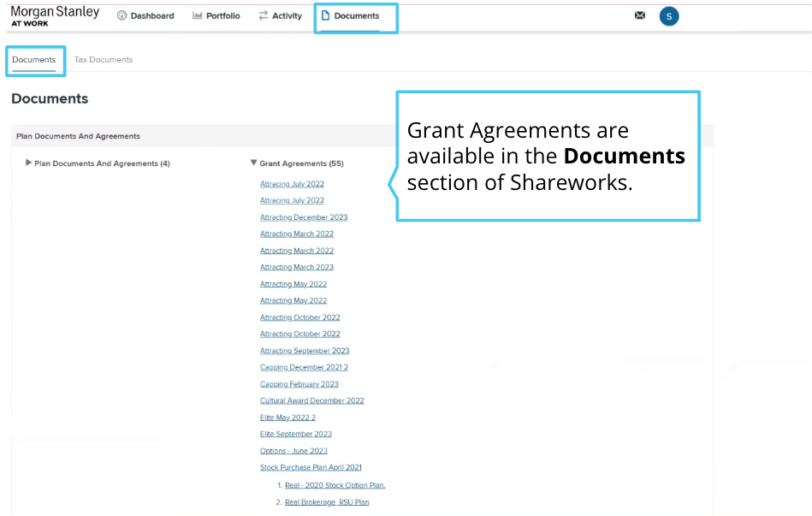Open the user avatar labeled S
812x516 pixels.
tap(669, 16)
